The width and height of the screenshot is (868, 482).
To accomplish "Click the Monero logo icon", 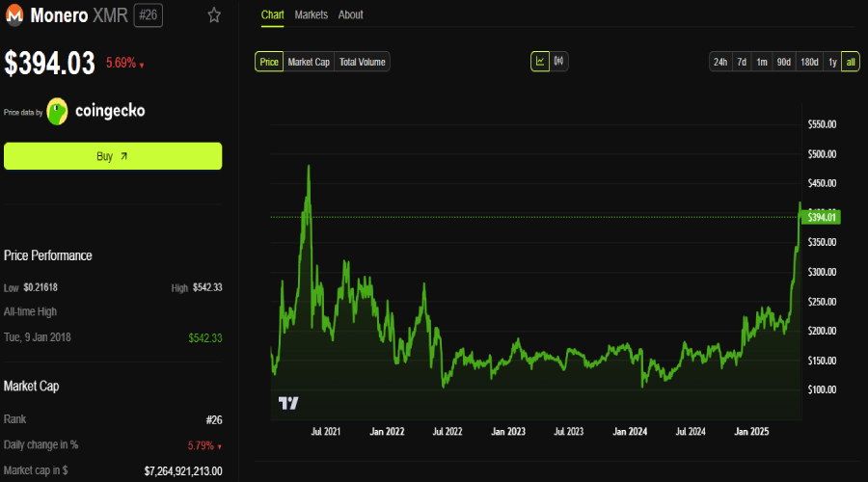I will (14, 14).
